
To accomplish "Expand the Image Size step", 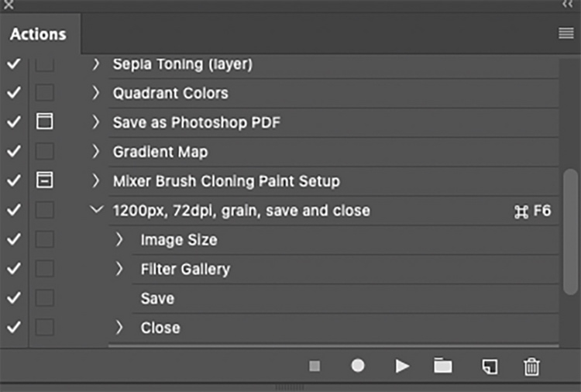I will (119, 240).
